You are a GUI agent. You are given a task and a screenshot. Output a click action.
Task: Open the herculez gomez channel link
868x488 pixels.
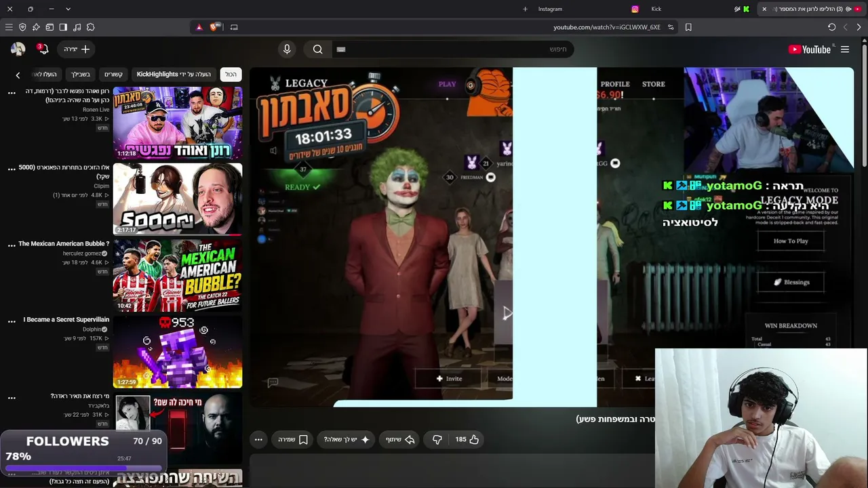click(82, 253)
